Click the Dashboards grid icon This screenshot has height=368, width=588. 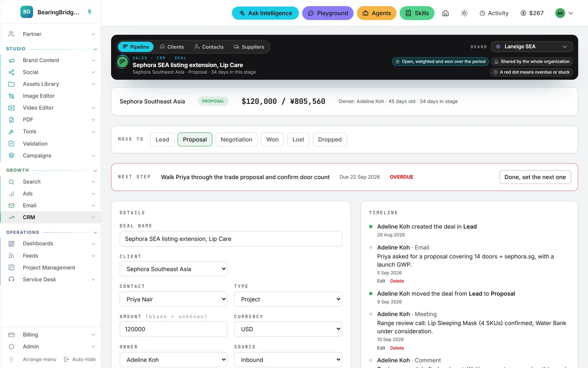pos(11,243)
